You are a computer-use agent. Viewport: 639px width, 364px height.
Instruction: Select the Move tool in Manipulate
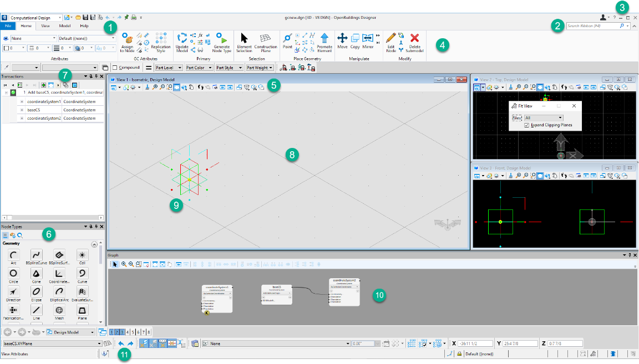[342, 39]
